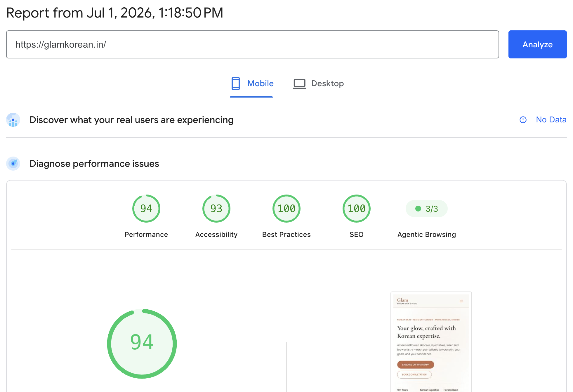Click hamburger menu icon in screenshot preview
The image size is (573, 392).
(461, 301)
